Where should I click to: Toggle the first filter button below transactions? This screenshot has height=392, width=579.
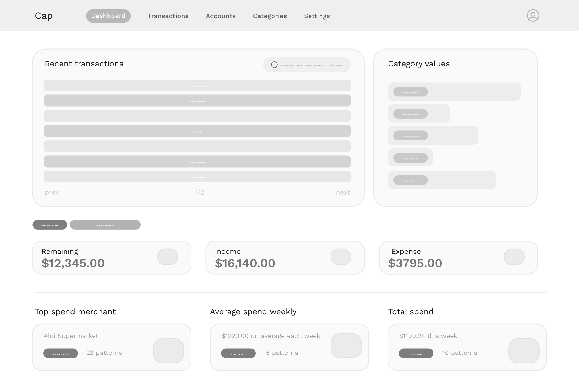(x=50, y=225)
